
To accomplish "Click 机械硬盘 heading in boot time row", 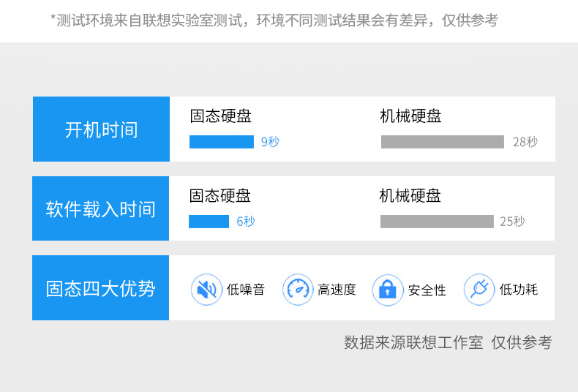I will click(410, 116).
